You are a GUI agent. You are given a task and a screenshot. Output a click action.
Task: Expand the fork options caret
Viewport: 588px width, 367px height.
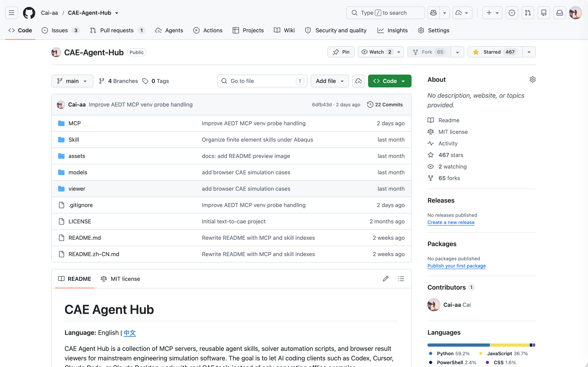pyautogui.click(x=457, y=52)
